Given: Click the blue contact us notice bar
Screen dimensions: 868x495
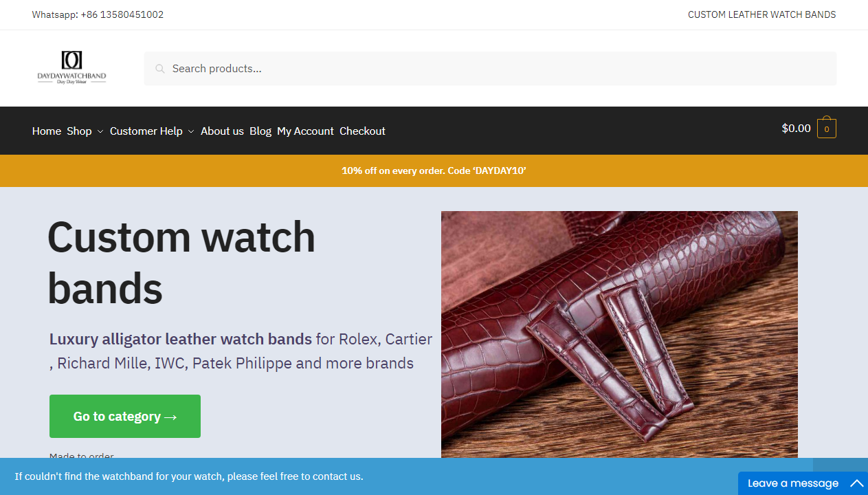Looking at the screenshot, I should coord(368,476).
